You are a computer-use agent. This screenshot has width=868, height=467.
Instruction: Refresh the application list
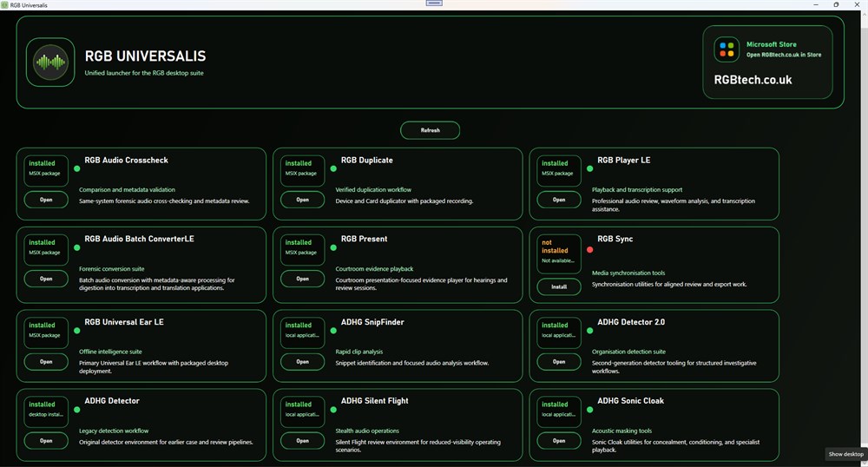(x=431, y=130)
